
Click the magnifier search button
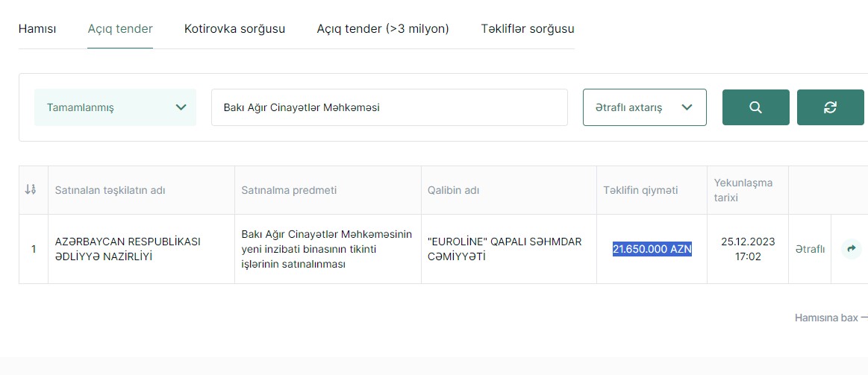click(x=755, y=107)
